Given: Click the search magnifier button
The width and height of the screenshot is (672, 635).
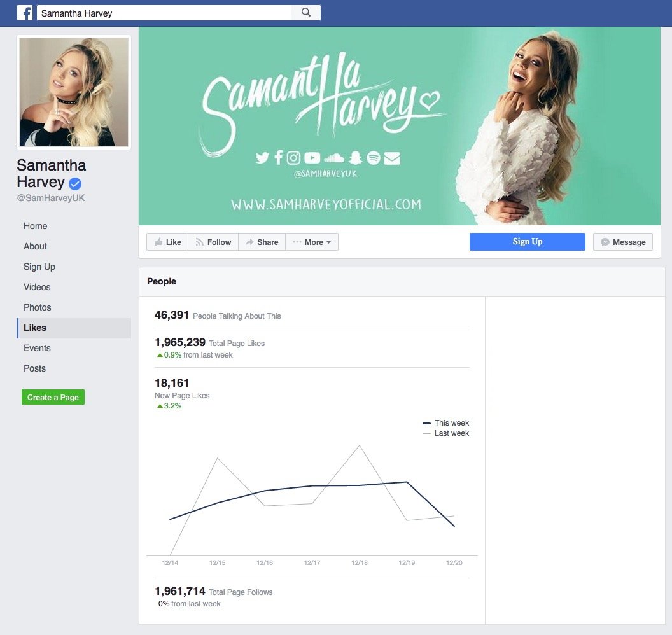Looking at the screenshot, I should [x=306, y=13].
